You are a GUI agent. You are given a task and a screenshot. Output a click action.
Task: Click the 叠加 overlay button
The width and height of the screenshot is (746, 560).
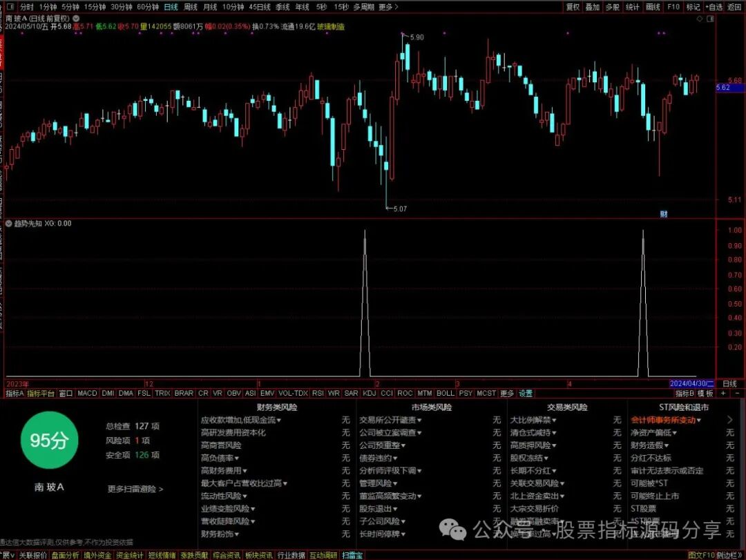[593, 7]
